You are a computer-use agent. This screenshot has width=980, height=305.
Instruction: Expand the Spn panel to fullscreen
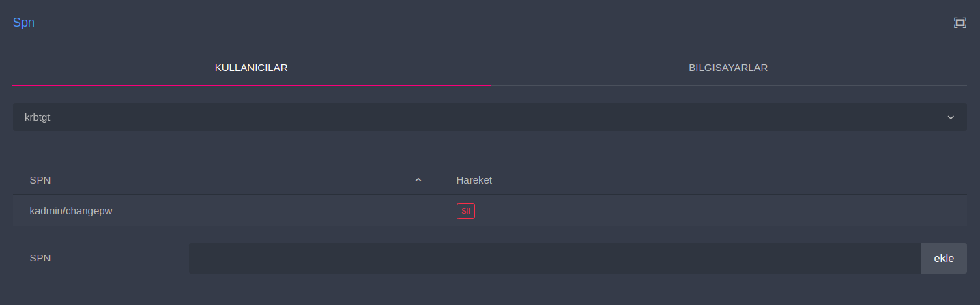pyautogui.click(x=960, y=23)
